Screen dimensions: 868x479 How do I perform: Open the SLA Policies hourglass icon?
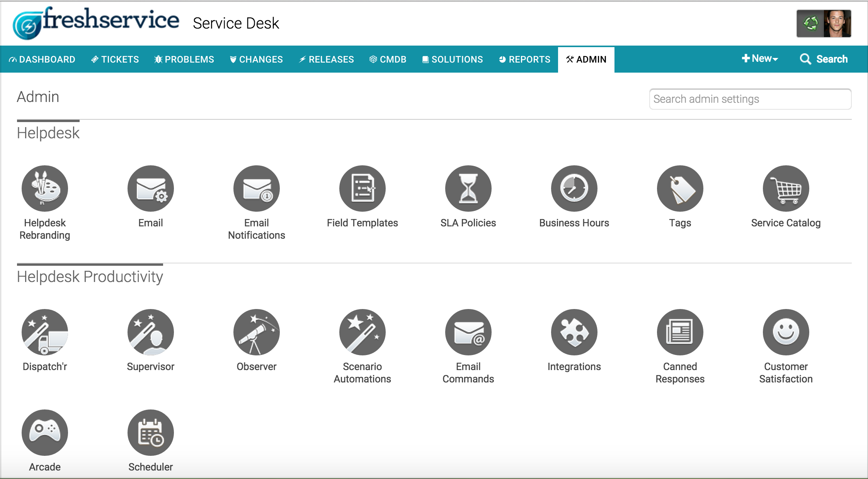[x=468, y=189]
